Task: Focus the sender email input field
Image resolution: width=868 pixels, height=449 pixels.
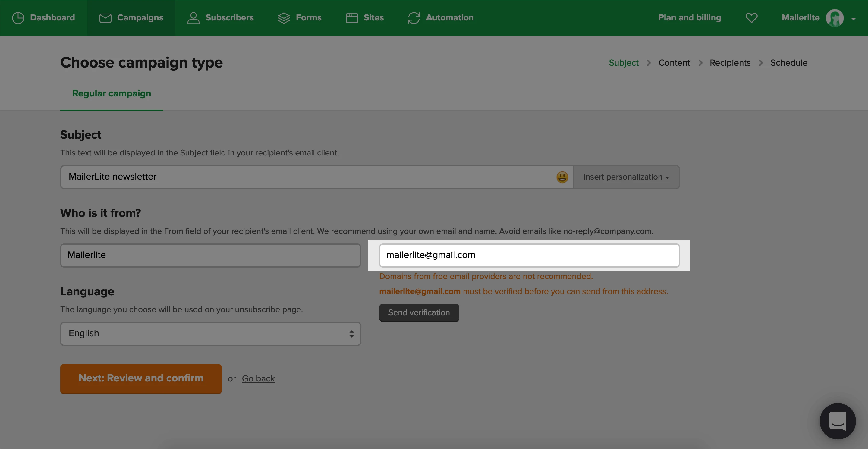Action: click(x=529, y=255)
